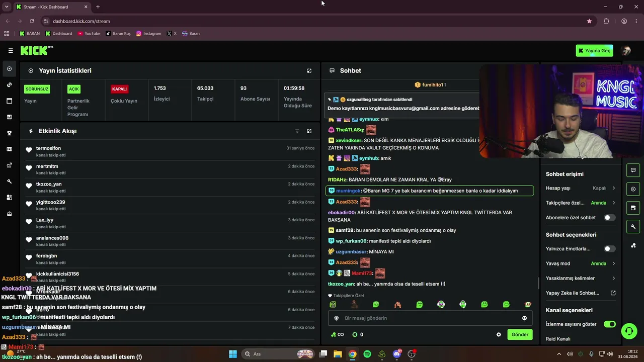644x362 pixels.
Task: Click the chat message input field
Action: pyautogui.click(x=430, y=318)
